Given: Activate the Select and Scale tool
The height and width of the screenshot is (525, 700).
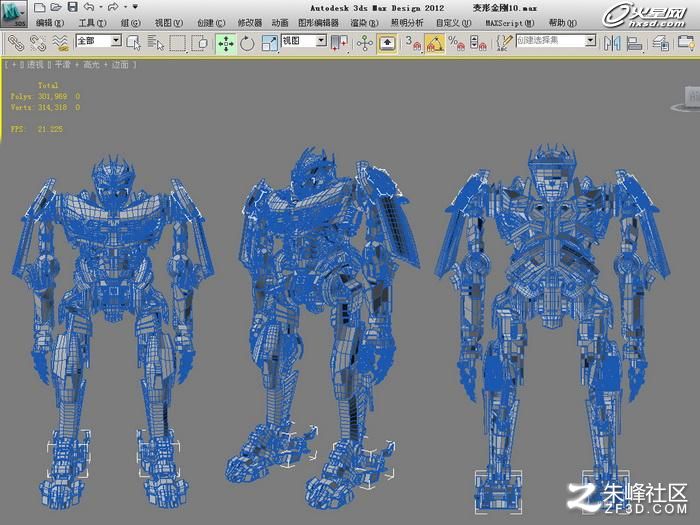Looking at the screenshot, I should (269, 43).
